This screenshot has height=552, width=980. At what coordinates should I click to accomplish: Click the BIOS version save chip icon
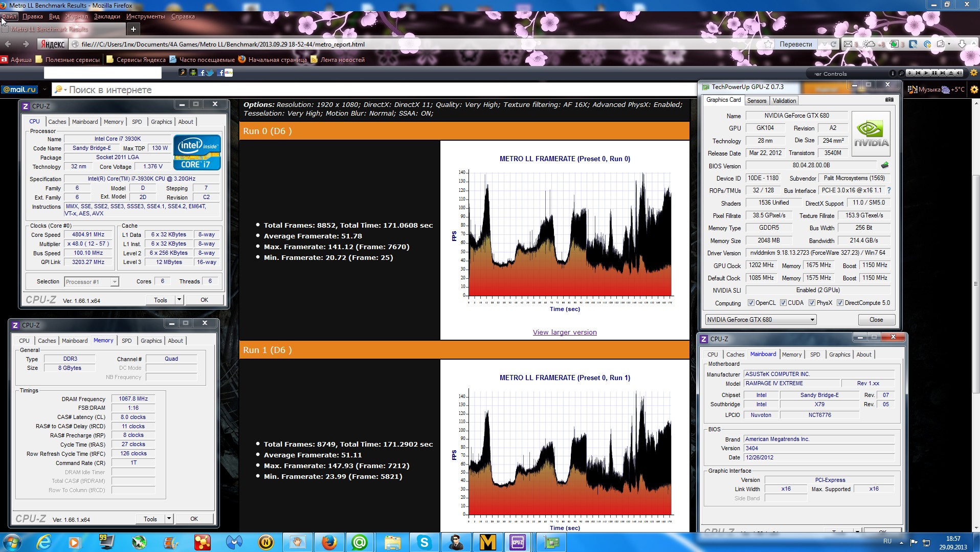[885, 166]
